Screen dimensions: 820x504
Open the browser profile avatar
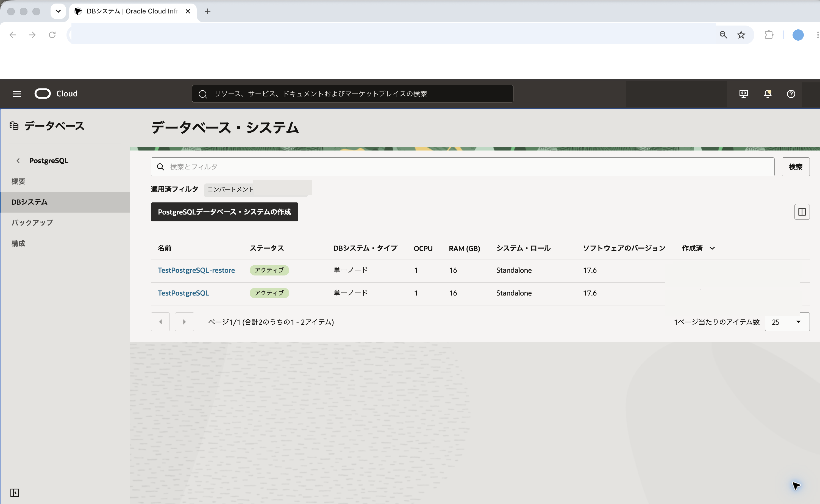[x=798, y=35]
